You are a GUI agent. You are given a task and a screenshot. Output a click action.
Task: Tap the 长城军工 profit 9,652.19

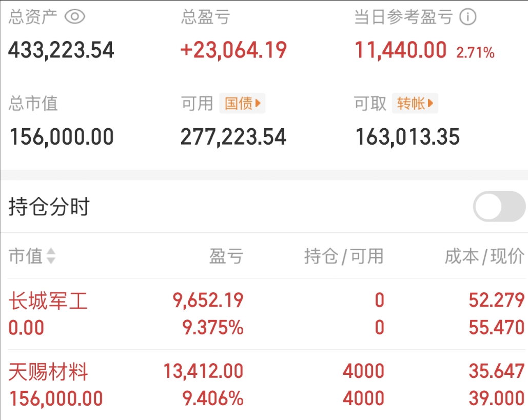(x=208, y=300)
